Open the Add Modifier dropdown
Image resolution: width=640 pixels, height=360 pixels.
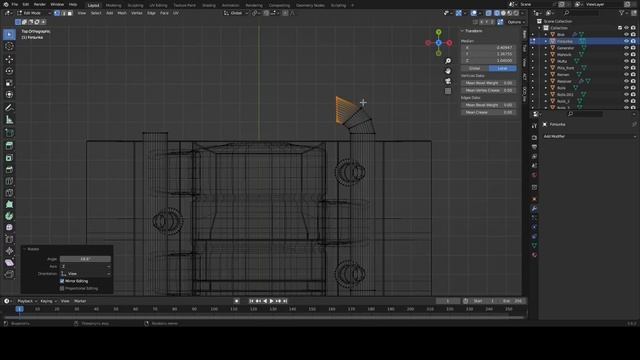pos(590,136)
